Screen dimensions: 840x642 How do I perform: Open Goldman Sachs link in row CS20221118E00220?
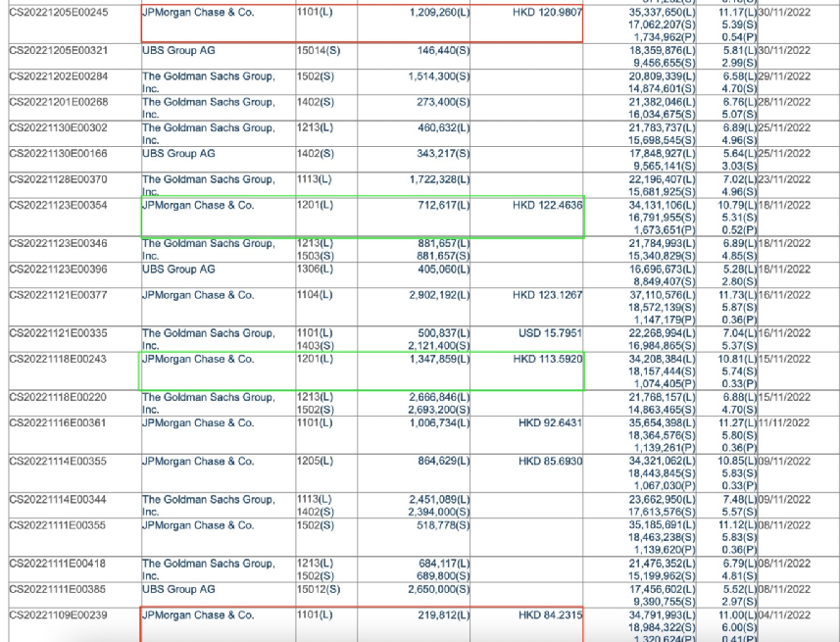[x=209, y=403]
